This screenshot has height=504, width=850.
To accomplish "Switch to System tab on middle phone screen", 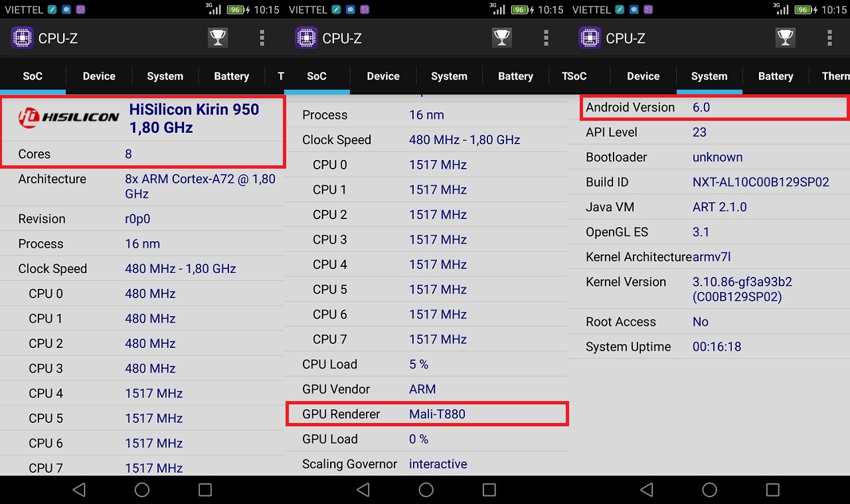I will [x=449, y=76].
